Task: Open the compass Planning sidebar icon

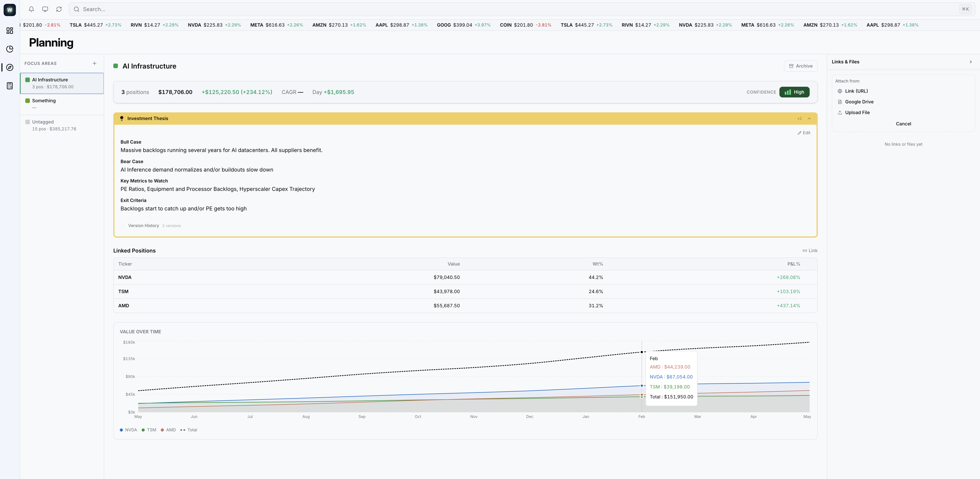Action: (10, 67)
